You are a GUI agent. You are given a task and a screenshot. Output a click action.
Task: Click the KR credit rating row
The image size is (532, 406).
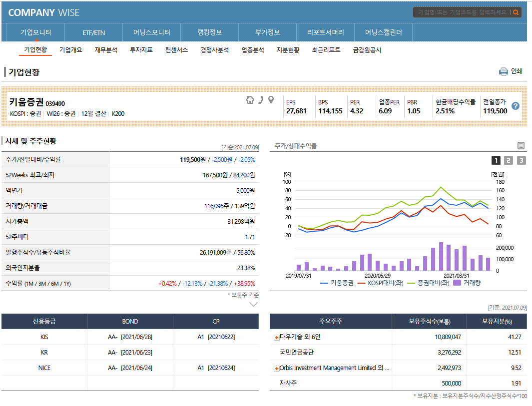click(x=130, y=353)
